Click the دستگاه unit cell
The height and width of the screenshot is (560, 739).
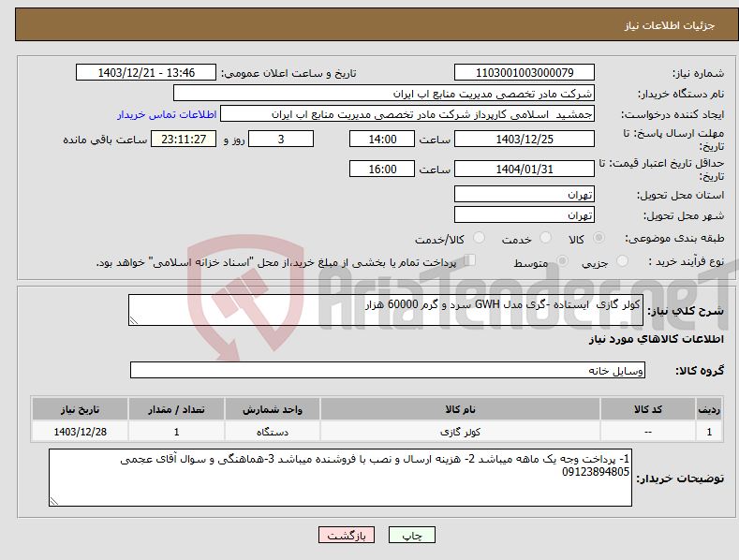click(273, 432)
